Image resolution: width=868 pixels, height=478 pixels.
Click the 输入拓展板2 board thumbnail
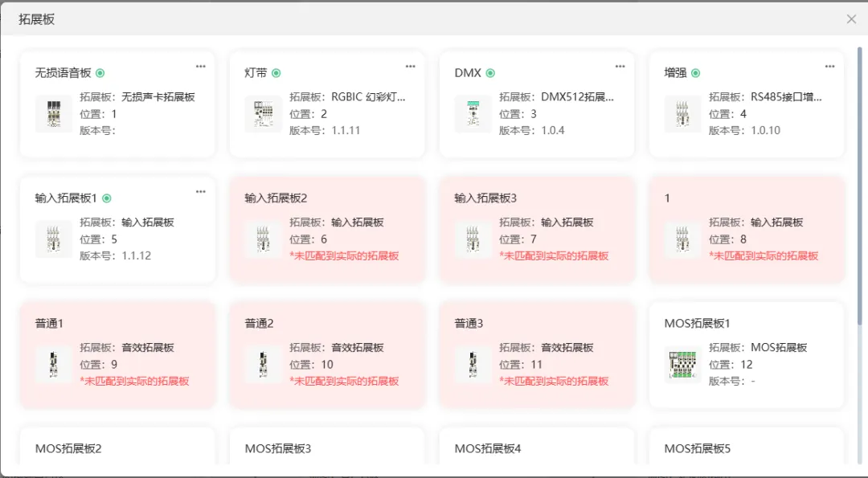[x=264, y=239]
